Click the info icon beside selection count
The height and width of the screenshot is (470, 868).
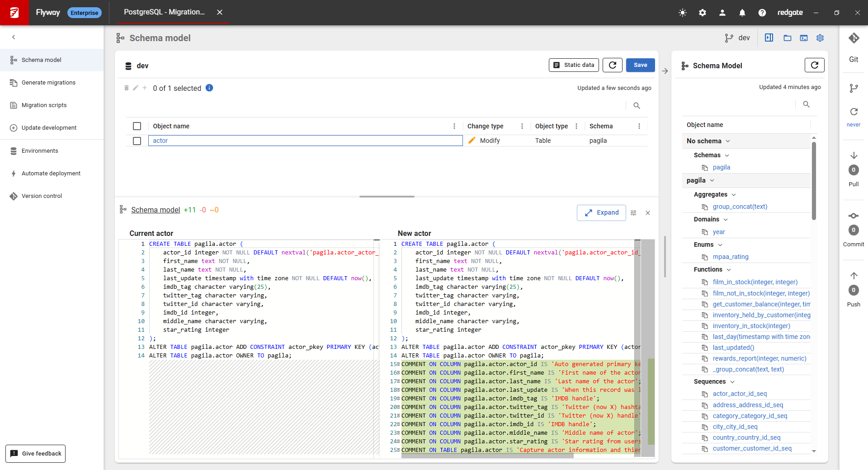click(x=209, y=88)
